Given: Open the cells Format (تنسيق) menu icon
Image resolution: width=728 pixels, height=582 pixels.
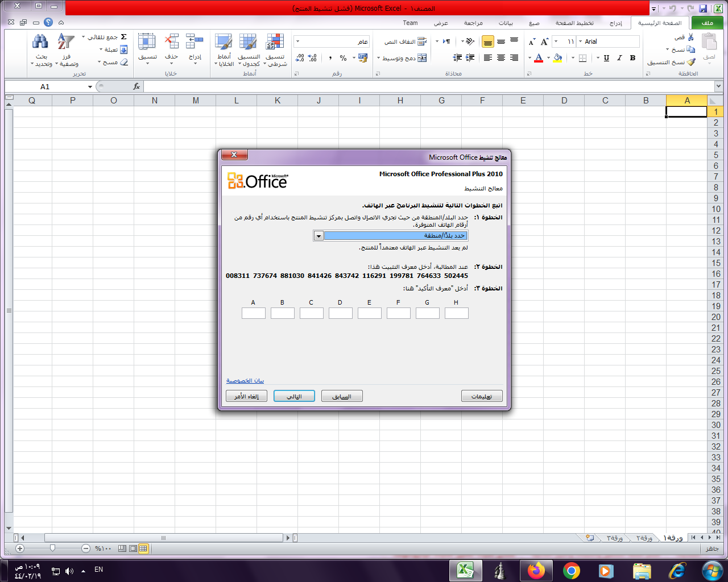Looking at the screenshot, I should coord(147,41).
